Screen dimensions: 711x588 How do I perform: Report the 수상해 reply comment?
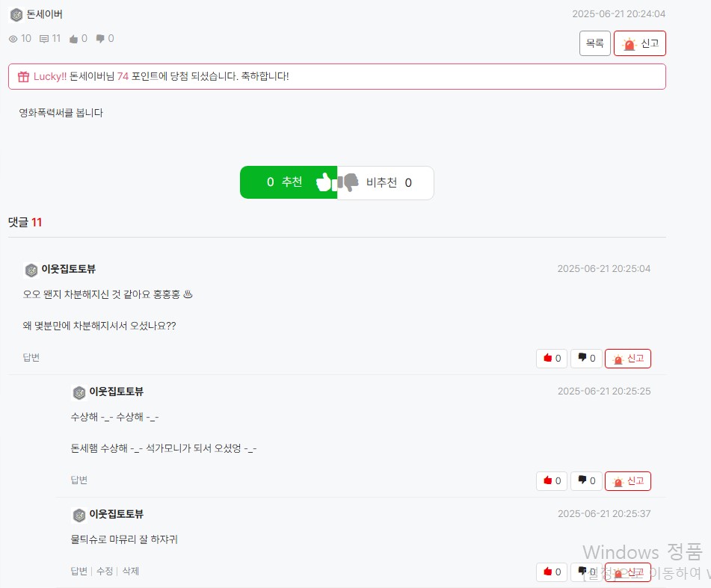coord(628,481)
